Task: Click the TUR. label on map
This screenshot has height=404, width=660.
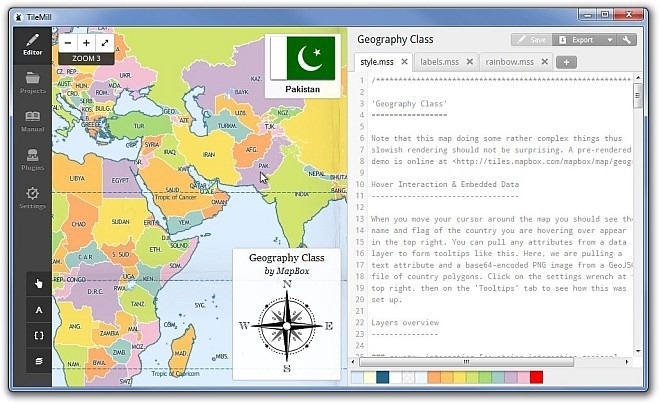Action: tap(139, 126)
